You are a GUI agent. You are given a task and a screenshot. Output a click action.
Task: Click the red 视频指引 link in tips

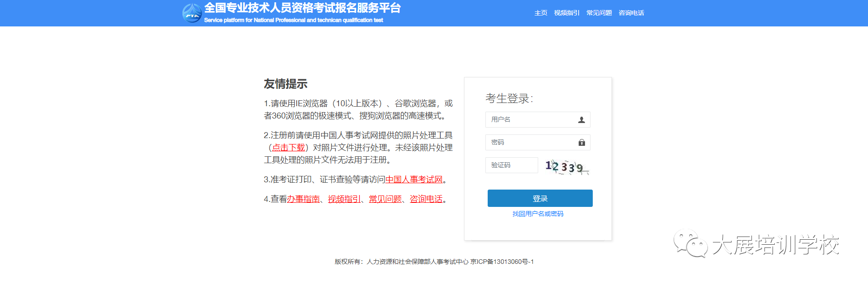click(344, 199)
